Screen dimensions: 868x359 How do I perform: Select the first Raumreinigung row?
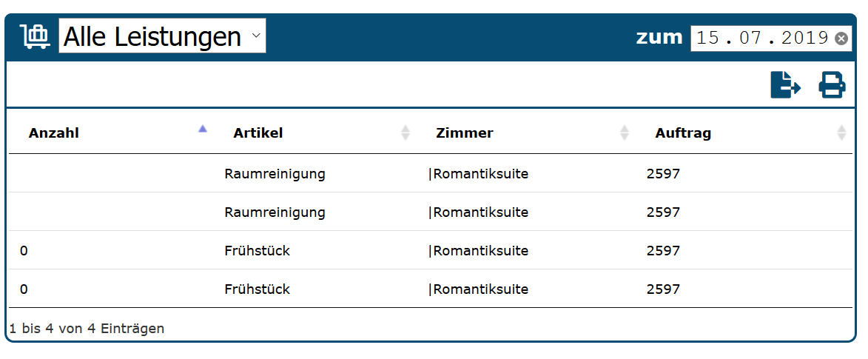(275, 174)
